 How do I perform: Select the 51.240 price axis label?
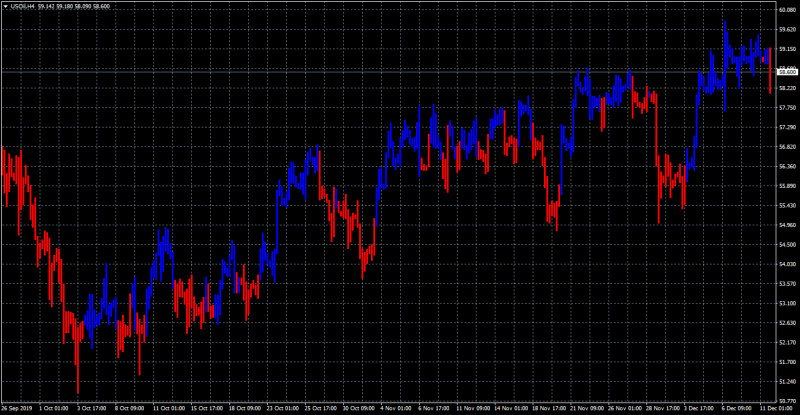pyautogui.click(x=787, y=381)
